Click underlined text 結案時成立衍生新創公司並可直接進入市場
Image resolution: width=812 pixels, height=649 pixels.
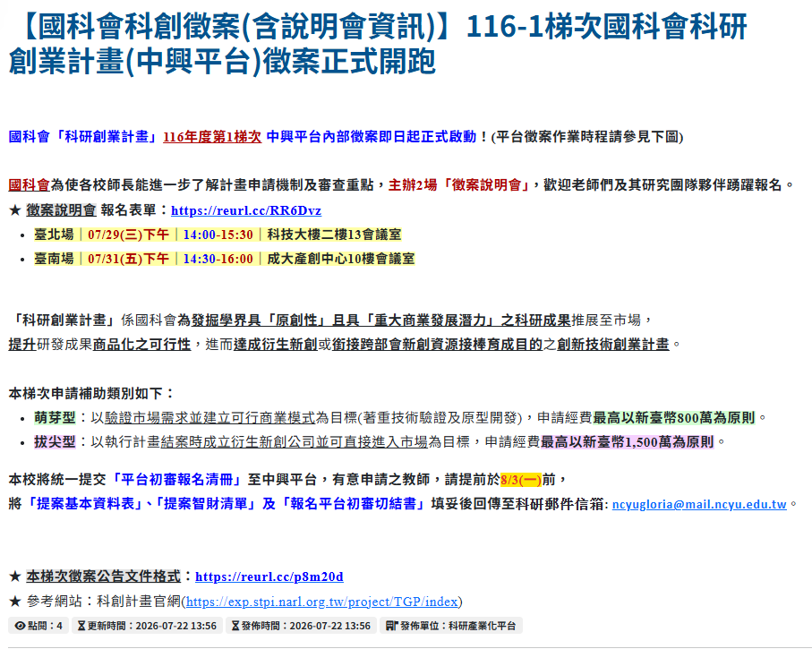pos(295,442)
